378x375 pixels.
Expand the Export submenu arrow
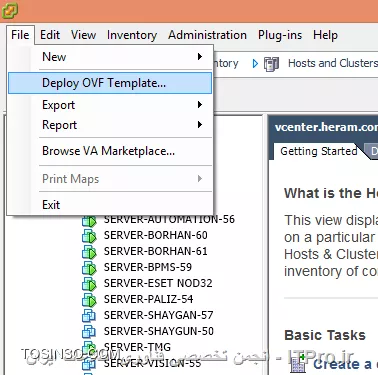click(x=200, y=105)
